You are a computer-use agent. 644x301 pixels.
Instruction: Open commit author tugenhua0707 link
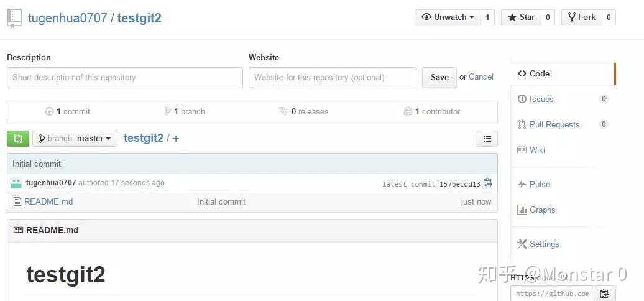pos(51,183)
